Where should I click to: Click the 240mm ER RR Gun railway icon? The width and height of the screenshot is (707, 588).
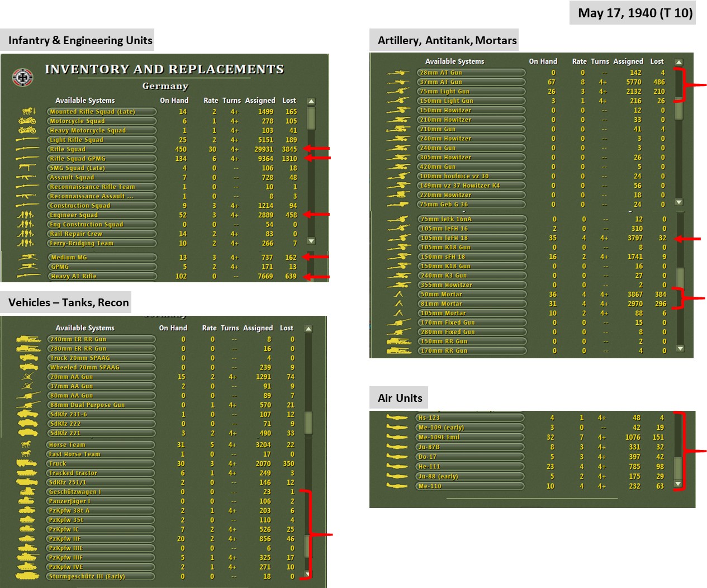[29, 339]
